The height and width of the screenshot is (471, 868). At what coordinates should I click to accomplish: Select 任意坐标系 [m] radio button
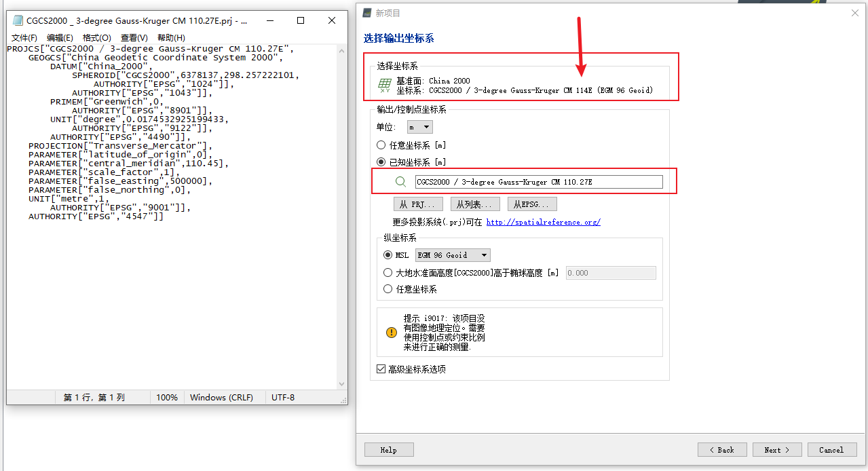[x=381, y=145]
